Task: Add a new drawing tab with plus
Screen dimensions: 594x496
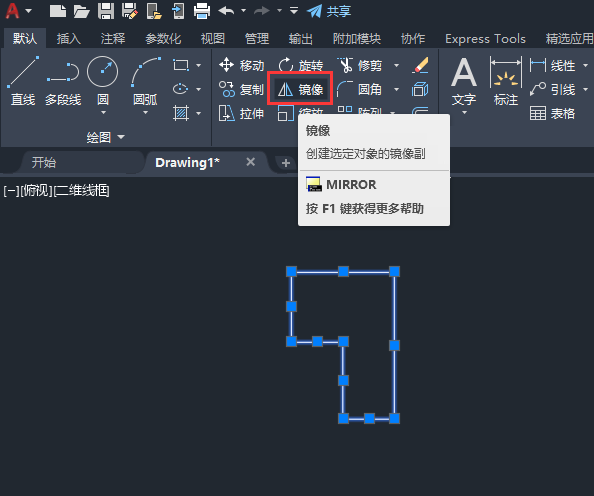Action: [x=286, y=163]
